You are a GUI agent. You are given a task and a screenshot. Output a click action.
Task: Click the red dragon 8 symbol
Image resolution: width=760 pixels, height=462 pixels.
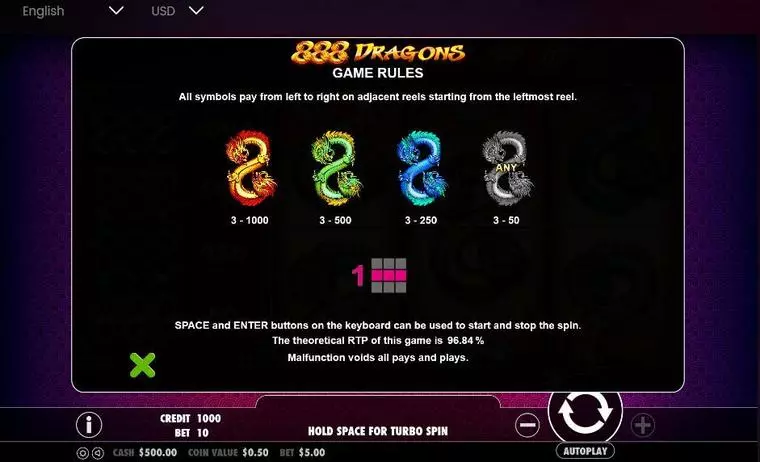click(x=251, y=168)
